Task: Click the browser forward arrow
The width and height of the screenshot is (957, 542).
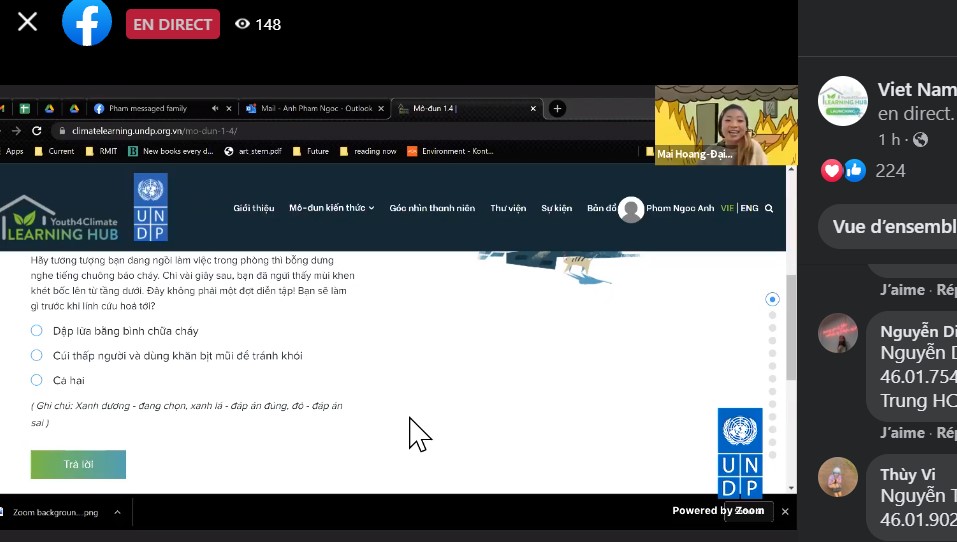Action: pos(16,131)
